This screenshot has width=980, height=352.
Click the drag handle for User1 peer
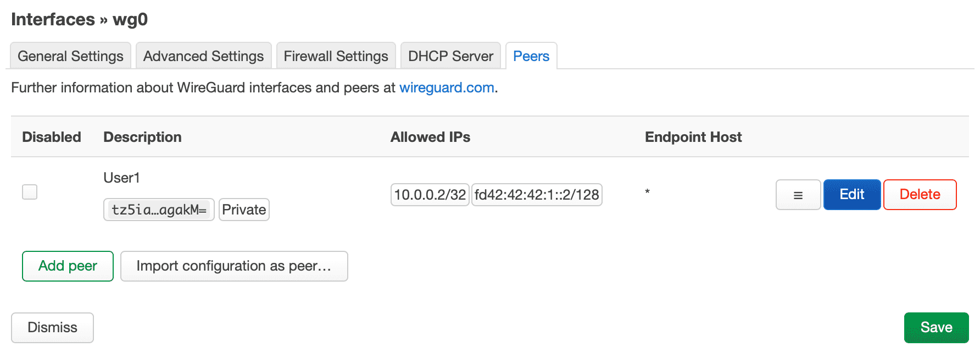[798, 195]
